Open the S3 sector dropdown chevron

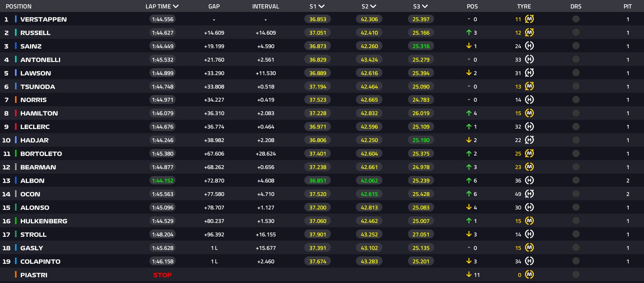[425, 7]
